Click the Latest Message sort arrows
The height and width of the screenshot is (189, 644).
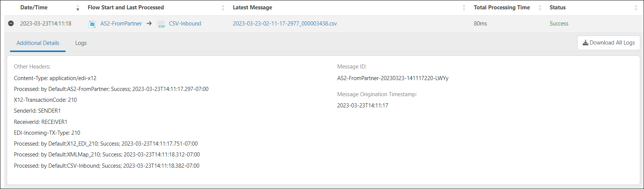point(464,8)
